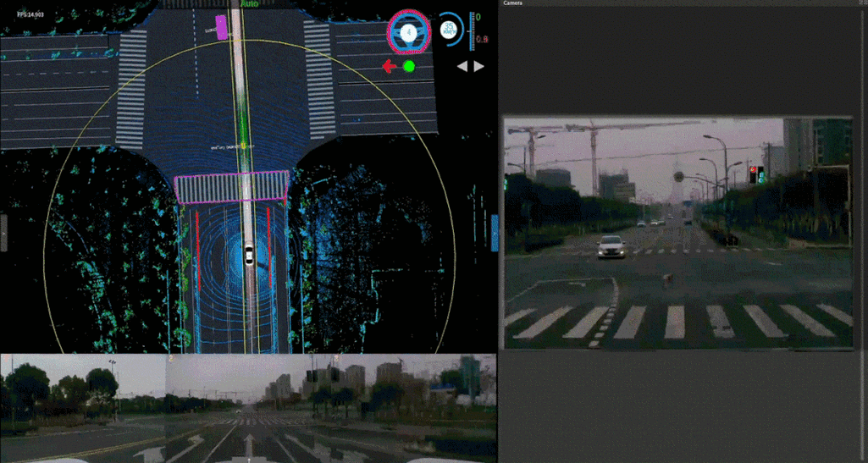The height and width of the screenshot is (463, 868).
Task: Click the main camera feed with white car
Action: (x=678, y=232)
